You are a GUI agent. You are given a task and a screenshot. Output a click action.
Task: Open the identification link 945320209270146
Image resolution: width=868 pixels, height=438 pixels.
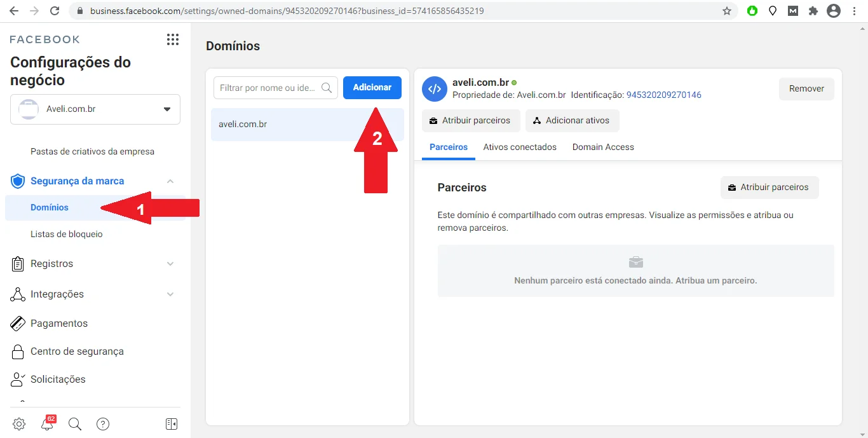pyautogui.click(x=664, y=95)
